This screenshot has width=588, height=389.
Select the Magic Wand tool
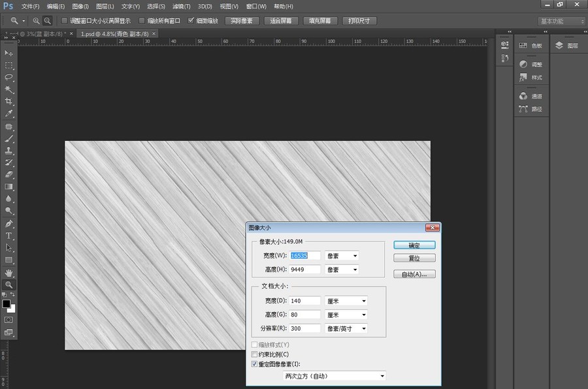[8, 89]
